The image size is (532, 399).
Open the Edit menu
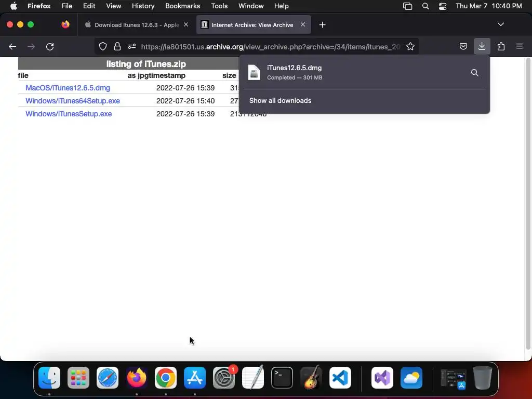click(89, 6)
